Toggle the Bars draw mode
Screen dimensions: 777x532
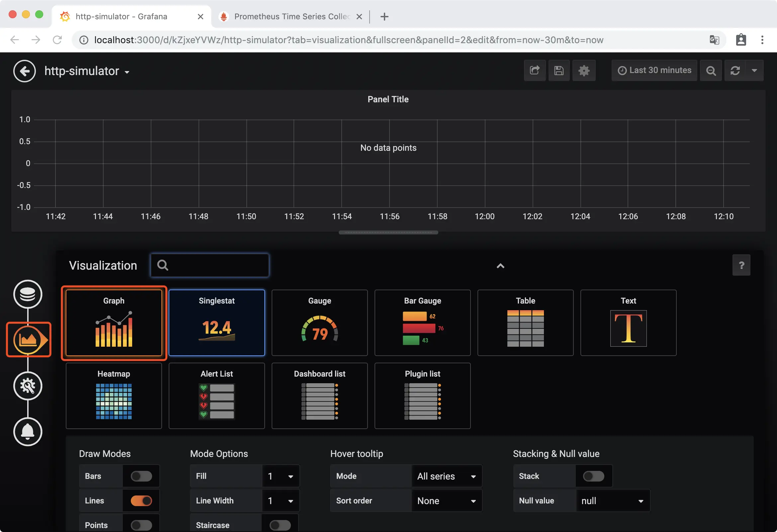coord(141,476)
